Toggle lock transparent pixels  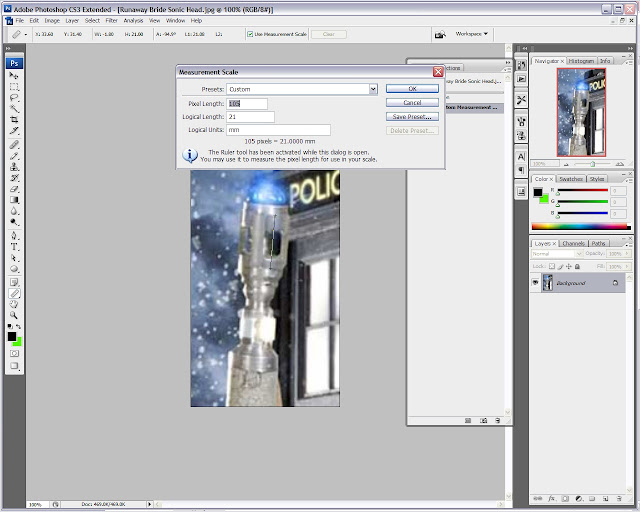(x=552, y=266)
